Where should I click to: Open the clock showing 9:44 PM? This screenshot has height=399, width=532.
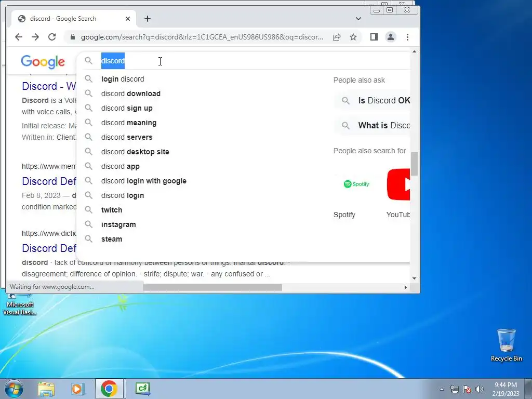click(506, 389)
